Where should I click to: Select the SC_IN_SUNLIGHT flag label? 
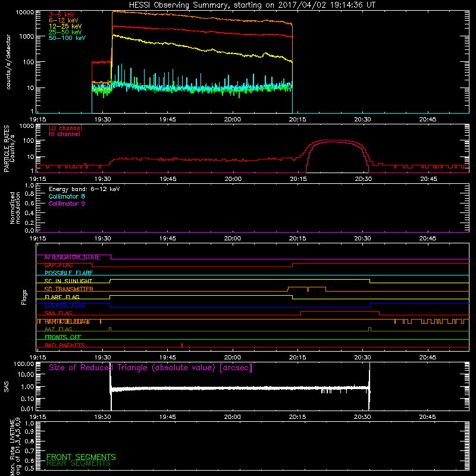point(68,281)
